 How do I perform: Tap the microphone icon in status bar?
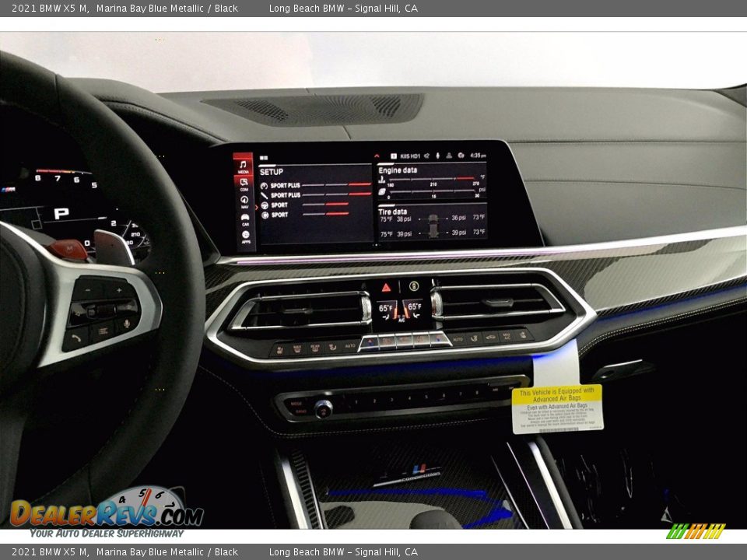coord(437,156)
